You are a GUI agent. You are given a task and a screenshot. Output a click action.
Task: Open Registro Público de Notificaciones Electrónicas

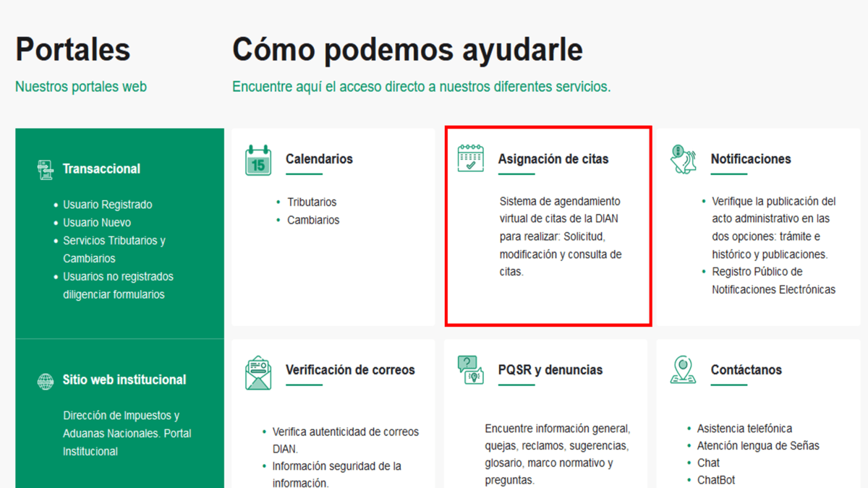[774, 281]
